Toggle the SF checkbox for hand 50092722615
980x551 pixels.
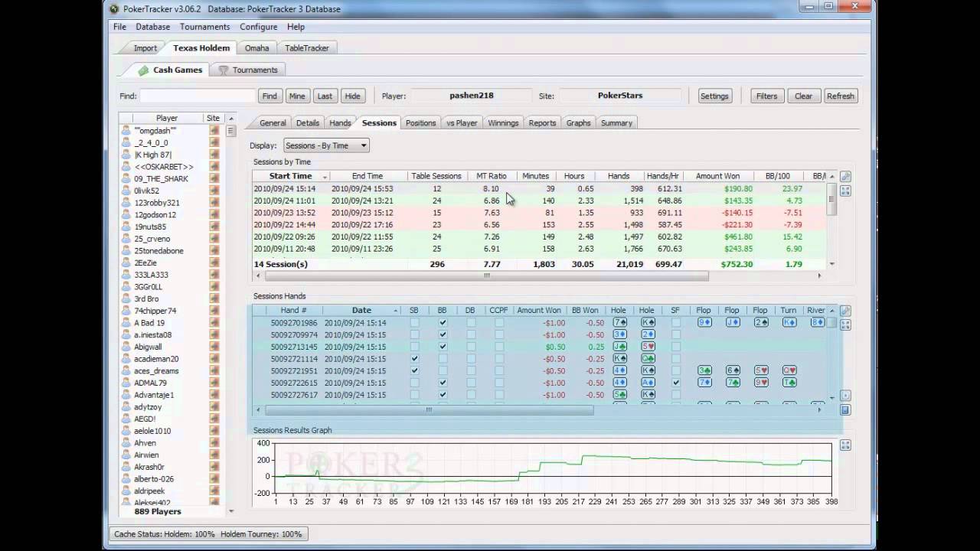tap(676, 383)
